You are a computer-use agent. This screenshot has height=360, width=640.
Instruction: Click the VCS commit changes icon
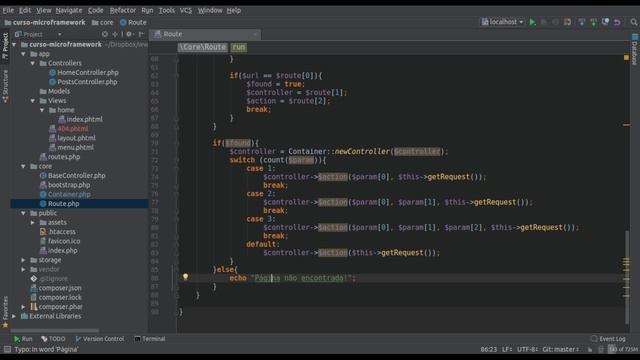(593, 22)
